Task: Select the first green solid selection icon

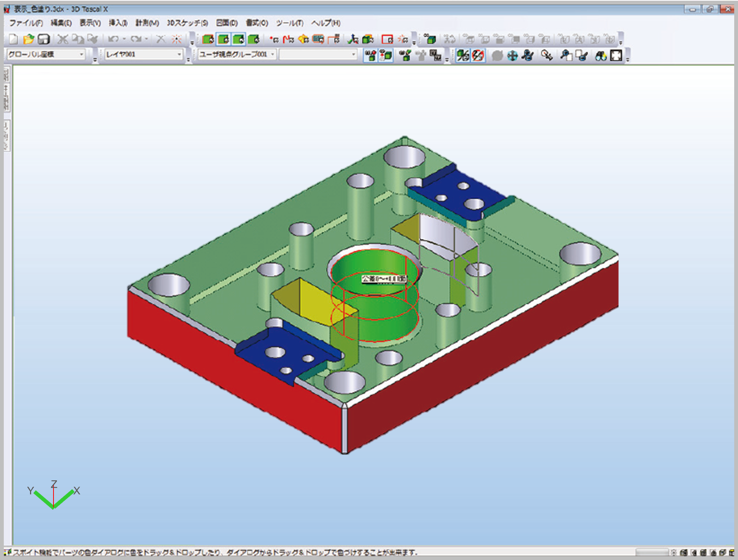Action: click(208, 39)
